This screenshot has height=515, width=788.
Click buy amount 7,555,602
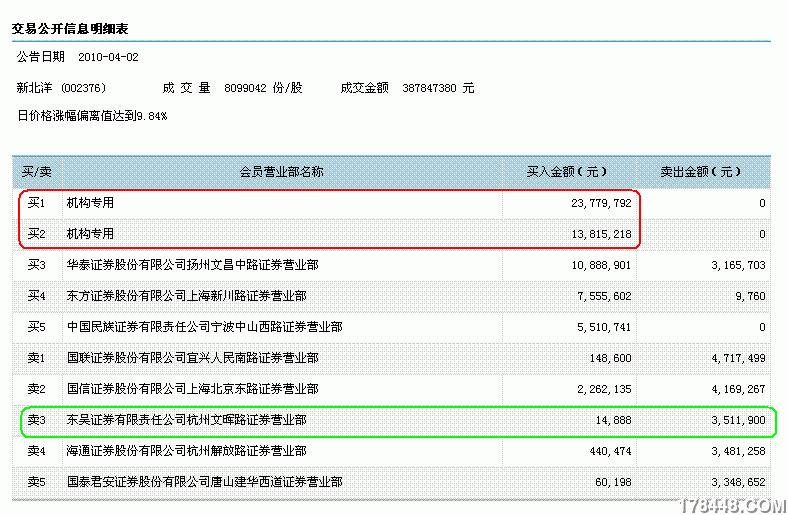point(604,296)
